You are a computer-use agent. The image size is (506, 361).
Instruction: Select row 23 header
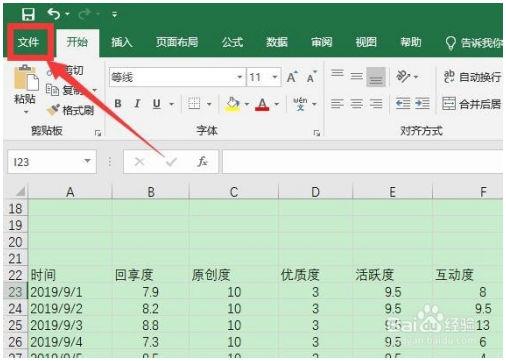tap(15, 292)
